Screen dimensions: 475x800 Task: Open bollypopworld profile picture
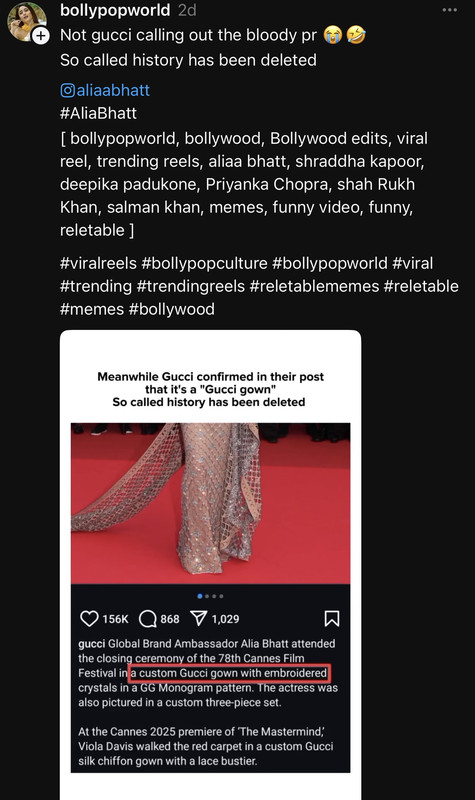pyautogui.click(x=26, y=20)
